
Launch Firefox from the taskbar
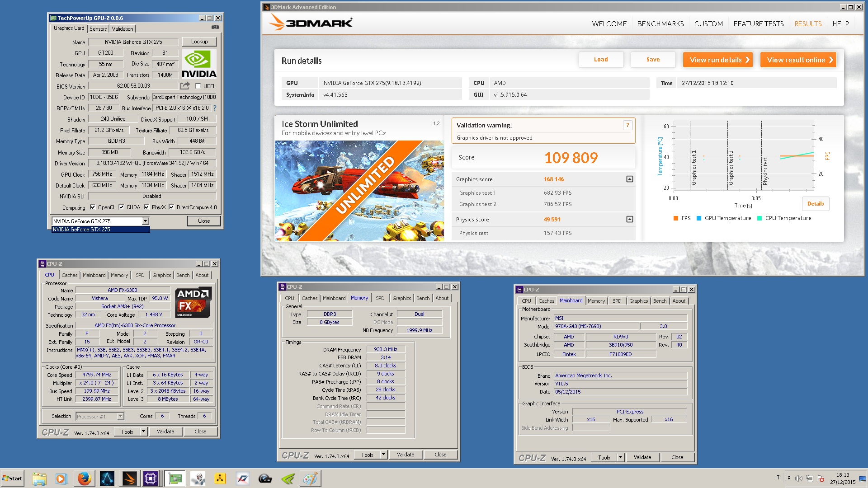point(84,479)
